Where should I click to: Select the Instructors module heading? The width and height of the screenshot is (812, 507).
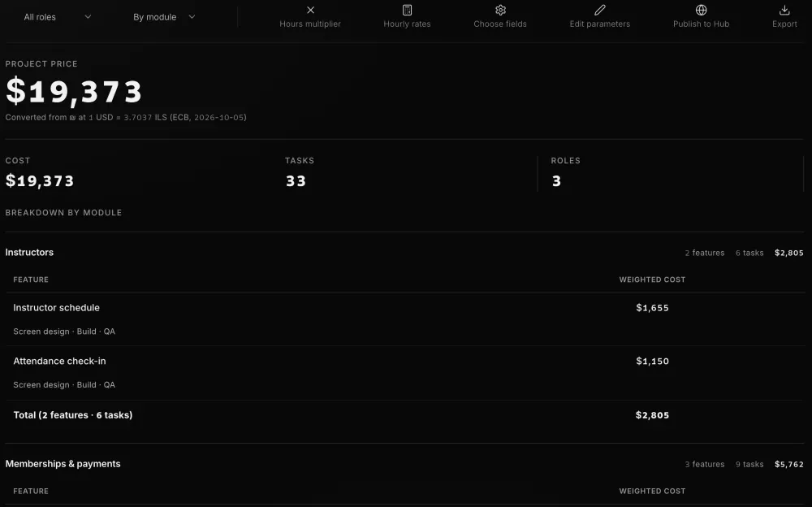(29, 253)
